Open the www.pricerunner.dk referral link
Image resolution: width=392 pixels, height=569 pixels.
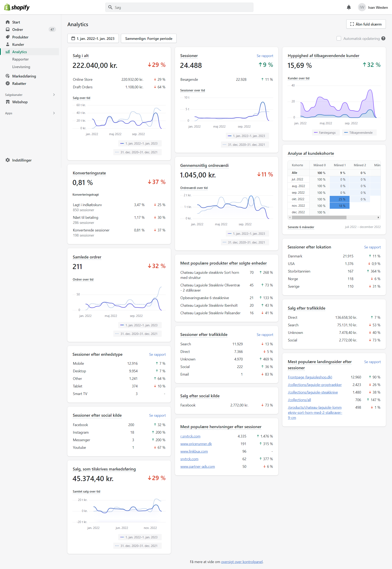196,444
